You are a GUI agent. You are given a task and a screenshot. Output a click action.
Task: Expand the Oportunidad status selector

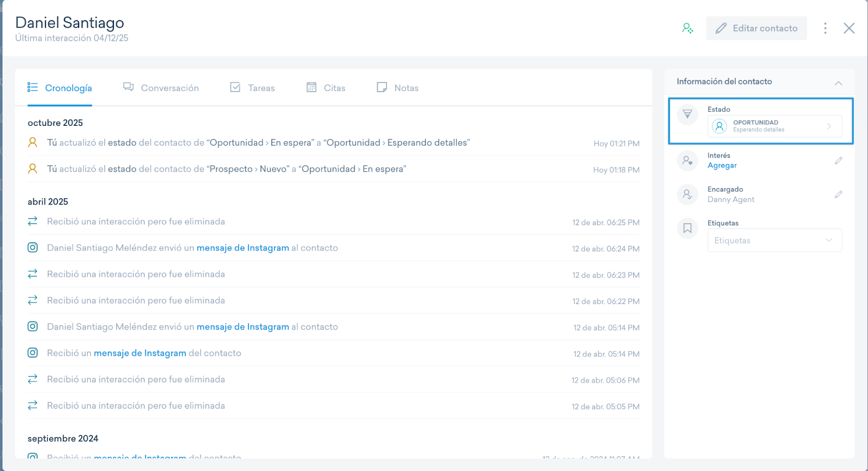[774, 126]
